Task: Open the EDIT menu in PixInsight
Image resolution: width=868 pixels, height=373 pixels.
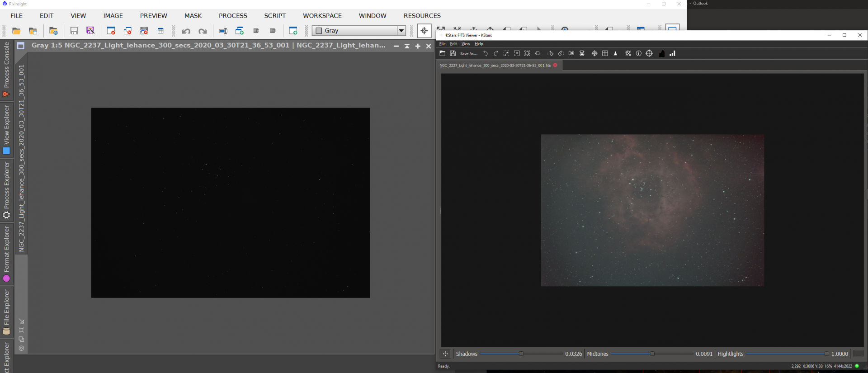Action: (x=47, y=15)
